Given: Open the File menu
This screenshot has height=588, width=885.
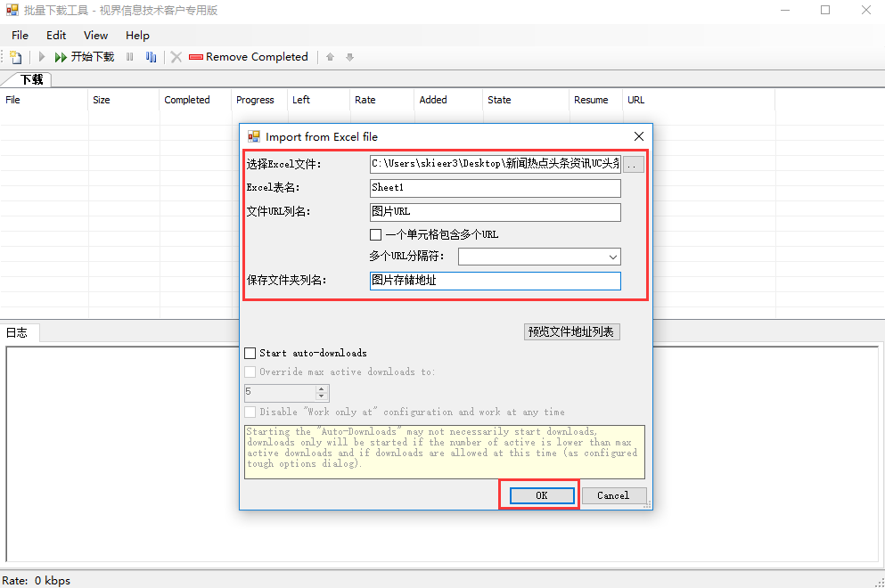Looking at the screenshot, I should point(20,36).
